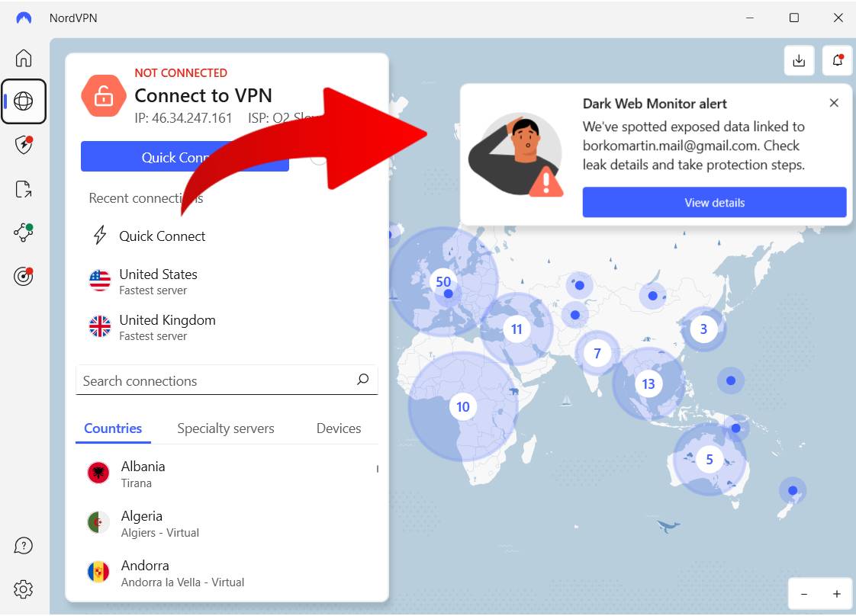Open the help chat bubble icon

pos(24,546)
